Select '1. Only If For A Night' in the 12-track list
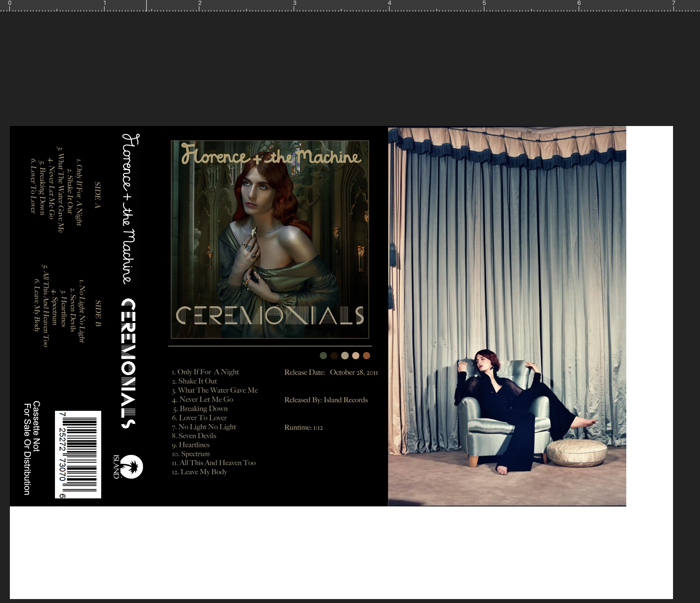Viewport: 700px width, 603px height. tap(205, 372)
